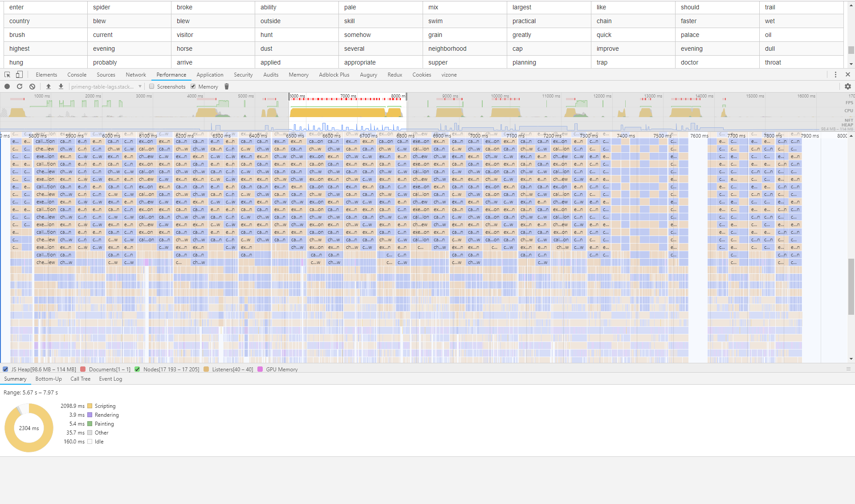Click the reload-and-record profile icon
Image resolution: width=855 pixels, height=504 pixels.
[20, 86]
